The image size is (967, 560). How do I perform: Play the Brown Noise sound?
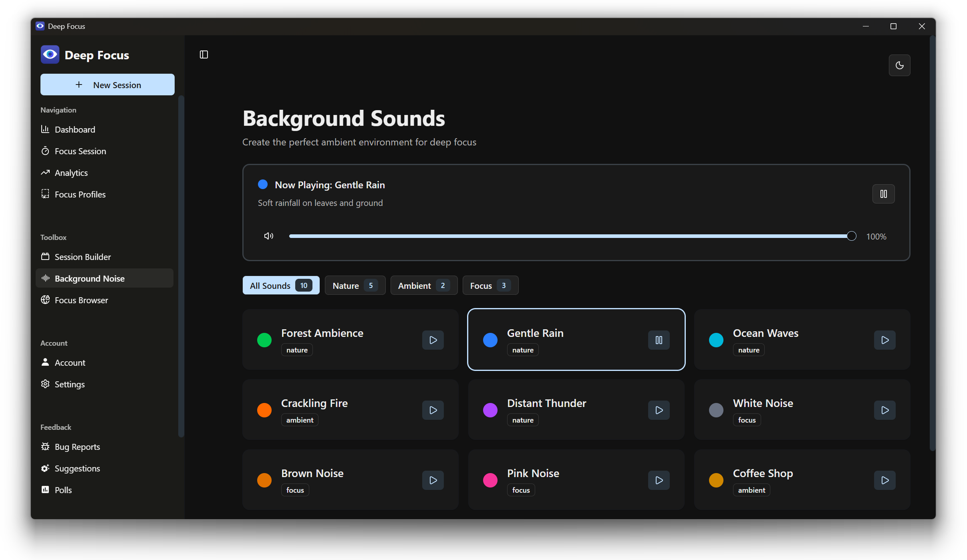433,480
